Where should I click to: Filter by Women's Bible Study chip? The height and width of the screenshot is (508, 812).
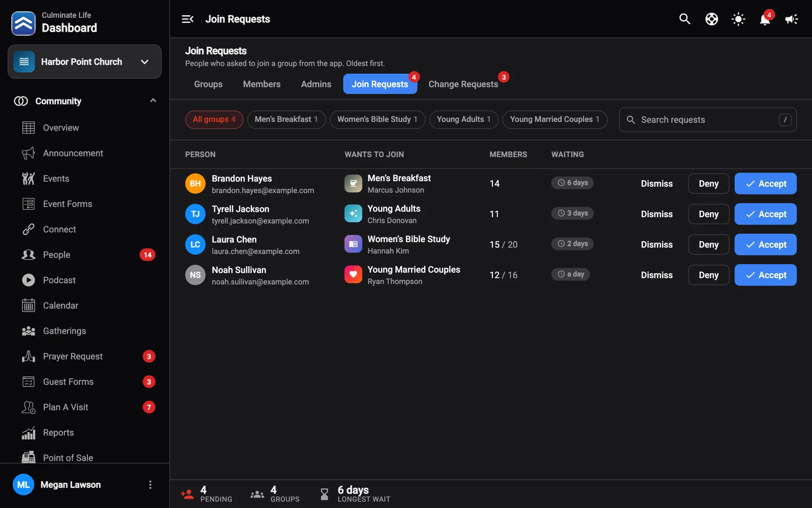click(x=377, y=119)
